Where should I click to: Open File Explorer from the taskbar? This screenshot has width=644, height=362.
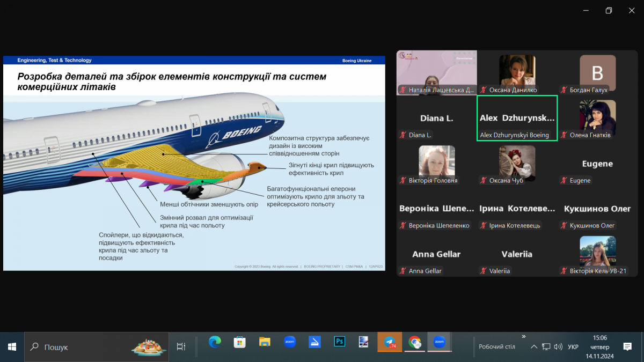[x=265, y=342]
